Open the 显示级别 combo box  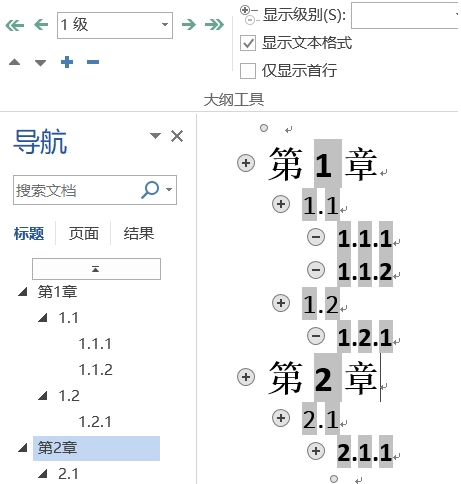click(405, 15)
